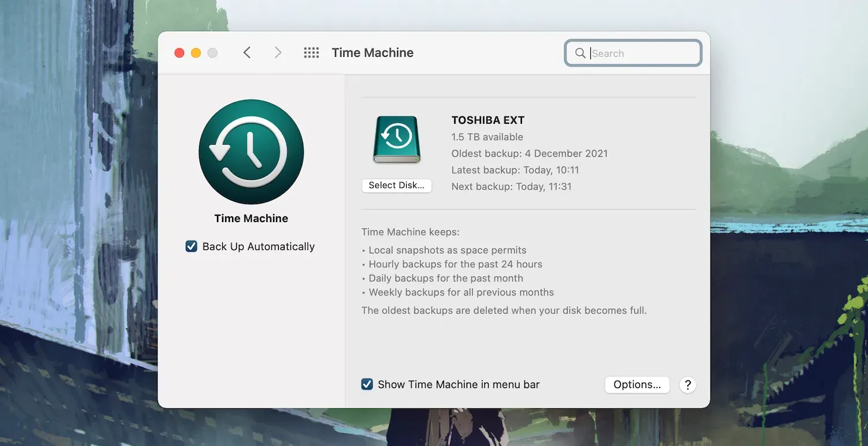868x446 pixels.
Task: Click the TOSHIBA EXT backup disk icon
Action: [396, 139]
